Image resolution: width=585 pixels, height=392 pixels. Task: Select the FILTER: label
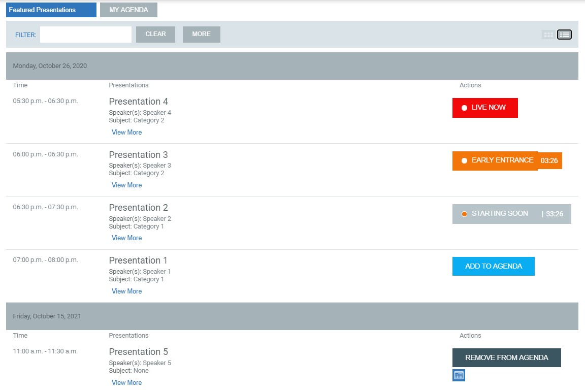point(25,35)
